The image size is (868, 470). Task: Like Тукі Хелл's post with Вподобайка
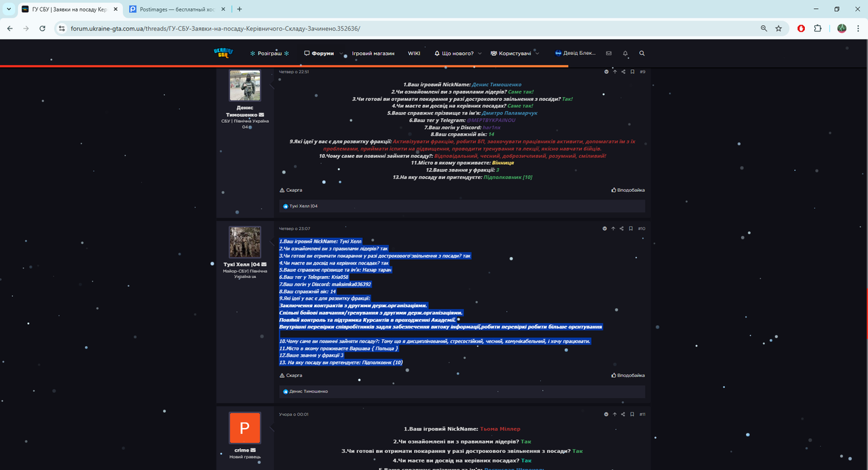(628, 375)
